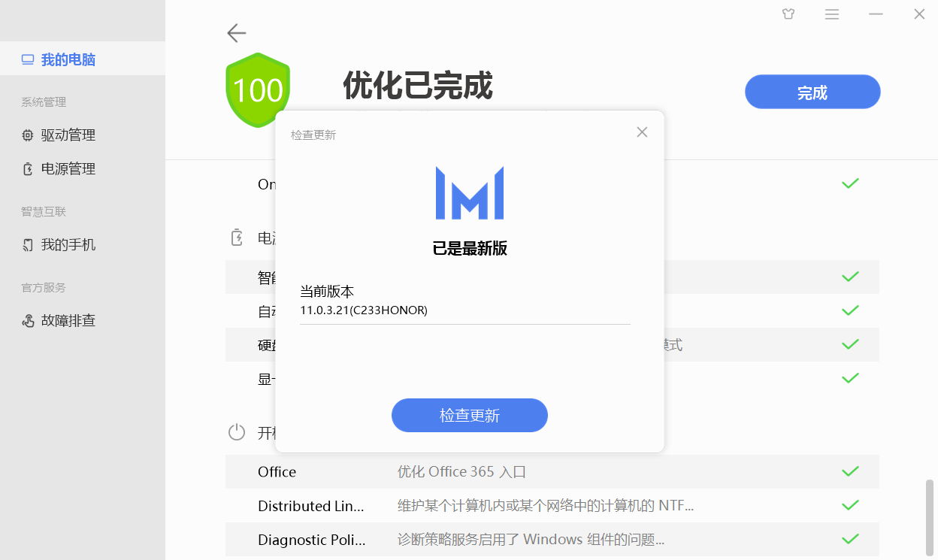Image resolution: width=938 pixels, height=560 pixels.
Task: Click the green checkmark in the Diagnostic Poli... row
Action: coord(850,539)
